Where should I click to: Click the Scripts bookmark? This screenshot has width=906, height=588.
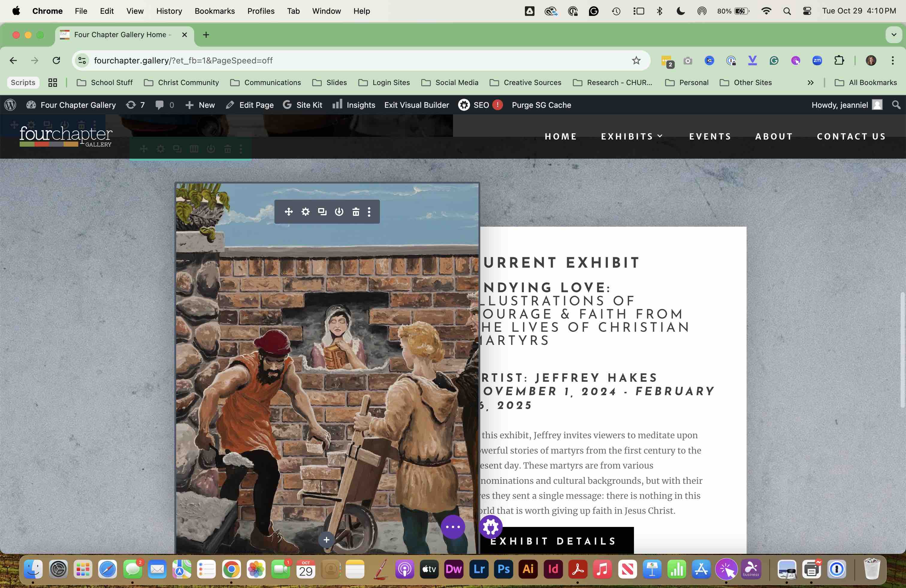23,83
